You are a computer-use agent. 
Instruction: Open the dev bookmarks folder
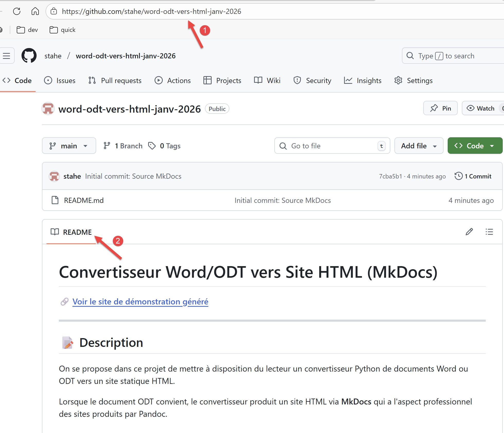pos(27,30)
